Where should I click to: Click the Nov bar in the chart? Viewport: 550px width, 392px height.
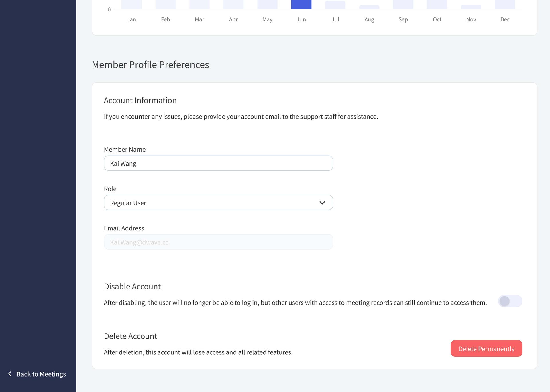pyautogui.click(x=471, y=7)
